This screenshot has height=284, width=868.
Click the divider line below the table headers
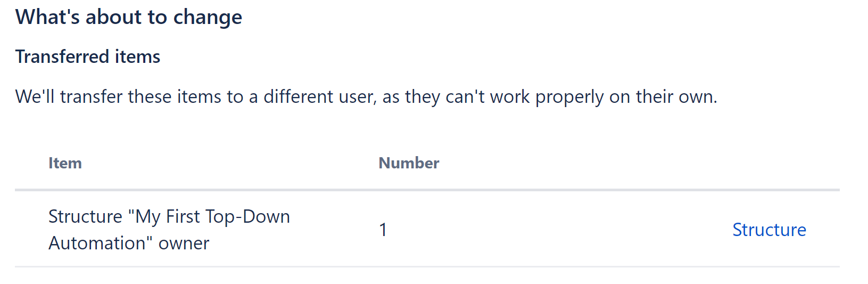427,190
